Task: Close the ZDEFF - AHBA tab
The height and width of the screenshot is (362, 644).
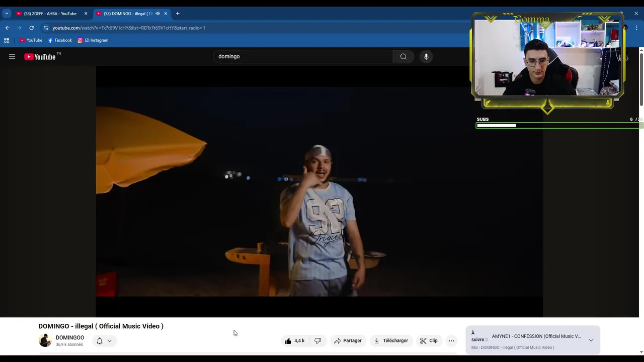Action: tap(86, 14)
